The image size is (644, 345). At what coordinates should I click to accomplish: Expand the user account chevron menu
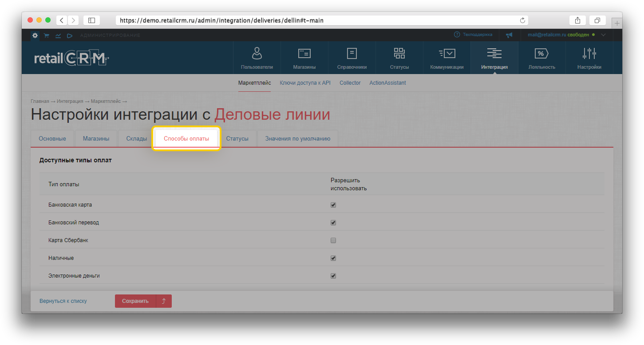pos(603,35)
